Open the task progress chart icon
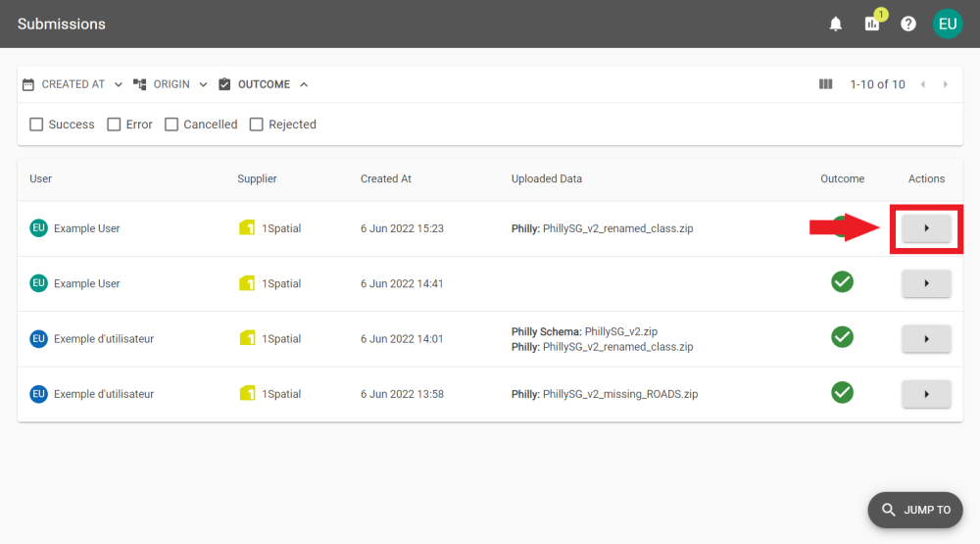This screenshot has width=980, height=544. [x=872, y=24]
